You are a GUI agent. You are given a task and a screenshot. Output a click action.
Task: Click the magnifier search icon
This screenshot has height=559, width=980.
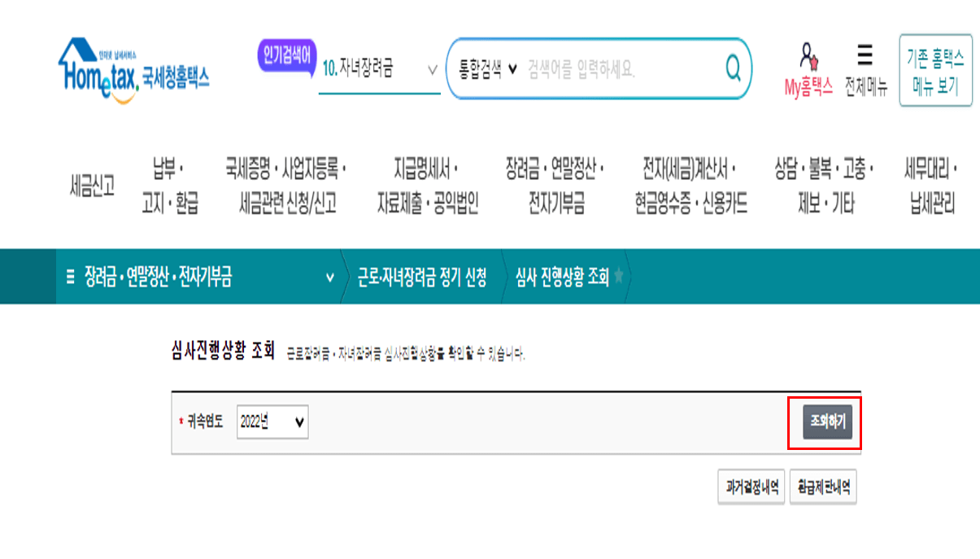pyautogui.click(x=731, y=70)
